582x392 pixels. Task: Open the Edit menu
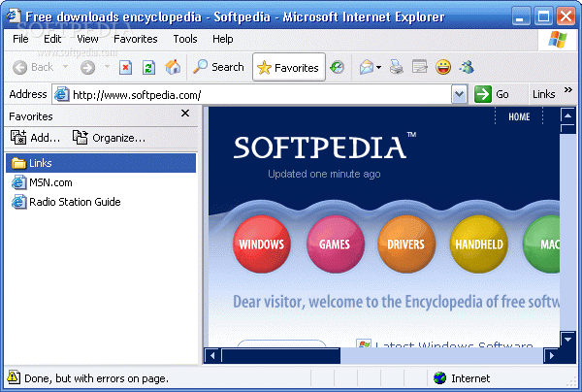click(52, 39)
